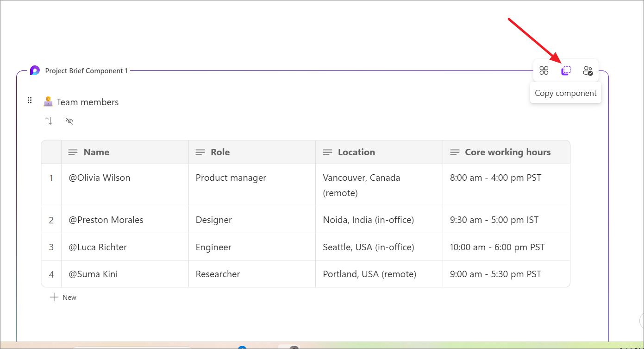Open the Name column header menu
Image resolution: width=644 pixels, height=349 pixels.
(96, 152)
